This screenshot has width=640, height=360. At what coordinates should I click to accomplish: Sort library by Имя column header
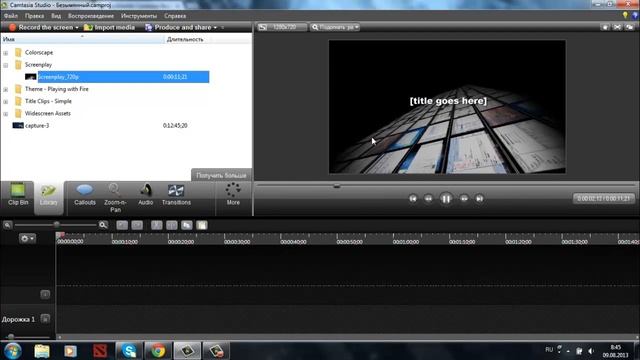[82, 39]
